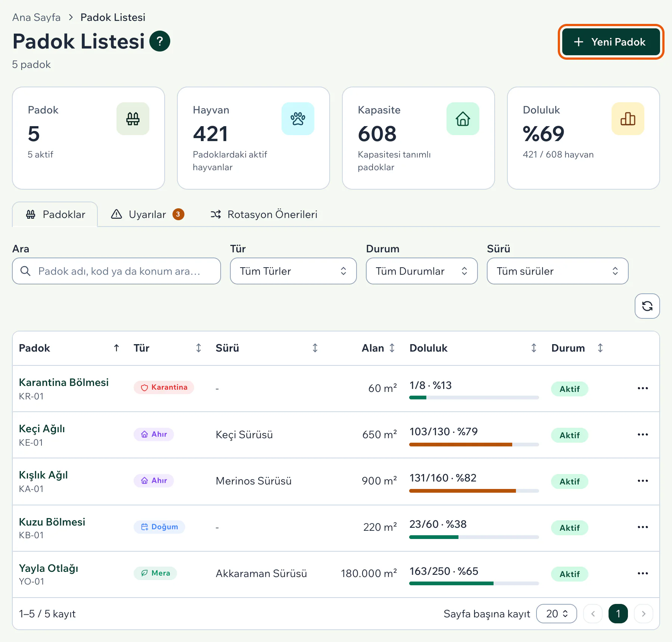Image resolution: width=672 pixels, height=642 pixels.
Task: Click the Akkaraman Sürüsü cell
Action: click(261, 573)
